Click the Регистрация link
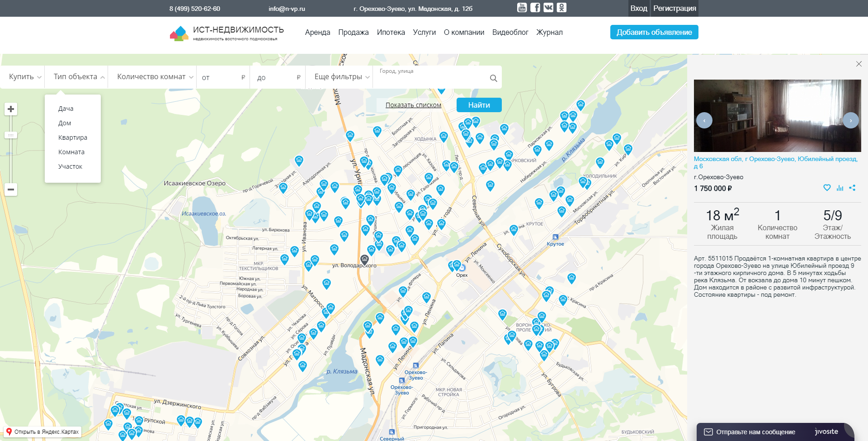 coord(675,8)
